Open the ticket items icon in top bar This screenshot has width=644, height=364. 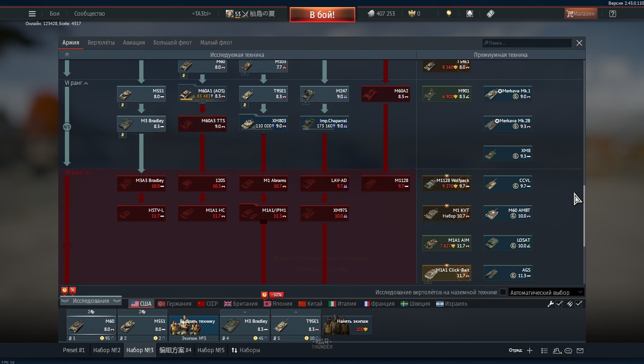pyautogui.click(x=491, y=14)
